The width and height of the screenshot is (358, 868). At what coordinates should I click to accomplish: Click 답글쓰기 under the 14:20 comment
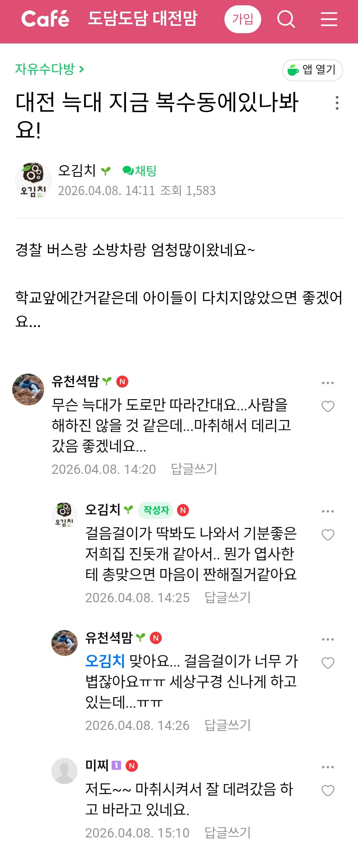coord(194,469)
